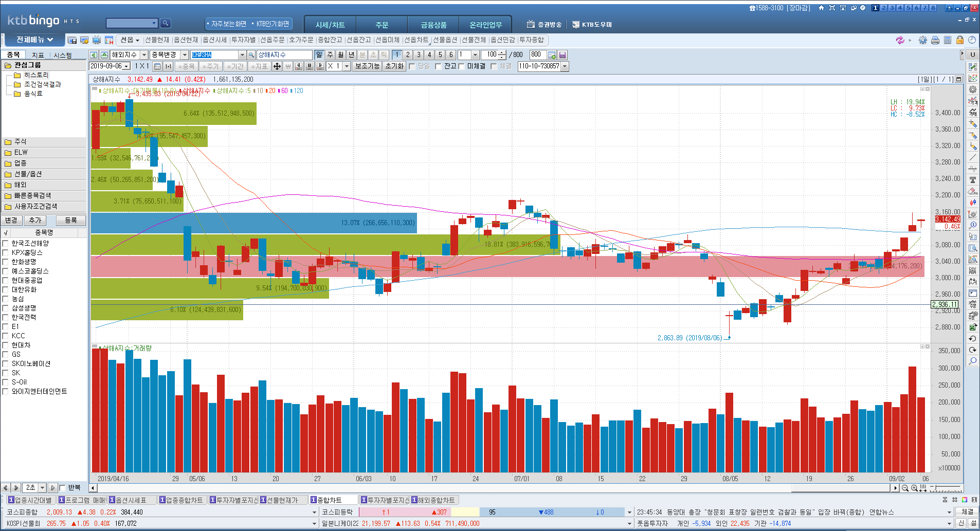Click the U button at top of right toolbar
This screenshot has width=980, height=531.
pos(973,54)
